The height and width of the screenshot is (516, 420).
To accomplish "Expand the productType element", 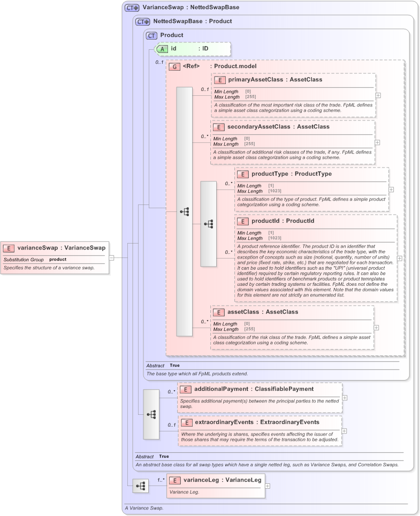I will (391, 189).
